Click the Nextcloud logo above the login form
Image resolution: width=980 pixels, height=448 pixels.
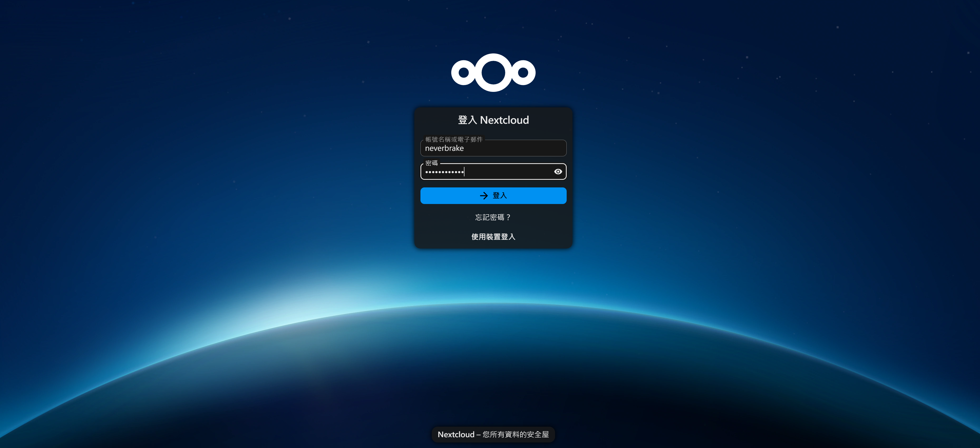(493, 73)
